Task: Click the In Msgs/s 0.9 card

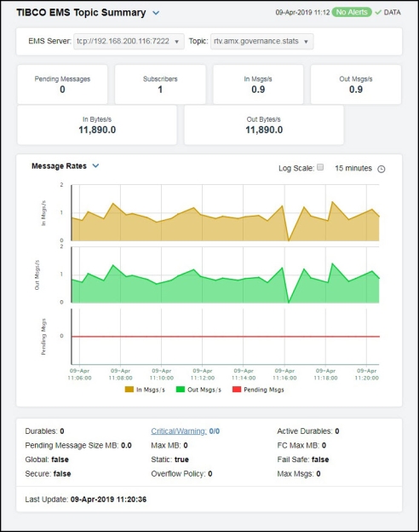Action: pyautogui.click(x=258, y=84)
